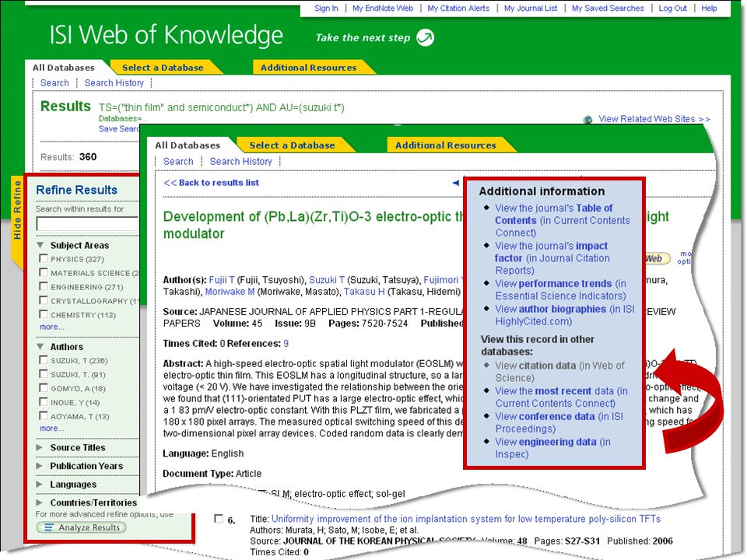Expand the Source Titles section
The height and width of the screenshot is (560, 747).
[x=40, y=448]
